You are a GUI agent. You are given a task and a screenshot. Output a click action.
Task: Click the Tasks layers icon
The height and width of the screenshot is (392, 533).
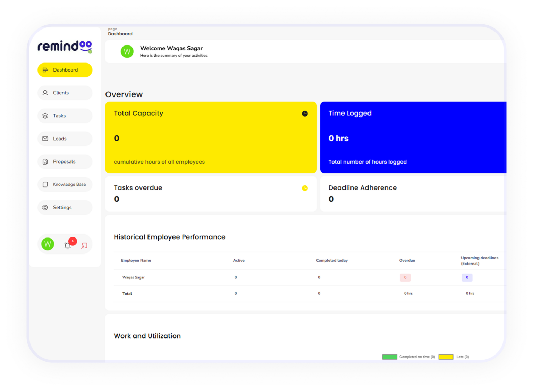click(45, 116)
